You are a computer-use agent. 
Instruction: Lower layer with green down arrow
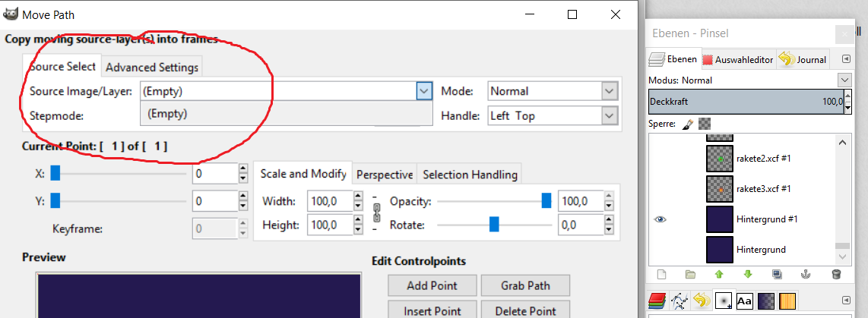pos(748,274)
